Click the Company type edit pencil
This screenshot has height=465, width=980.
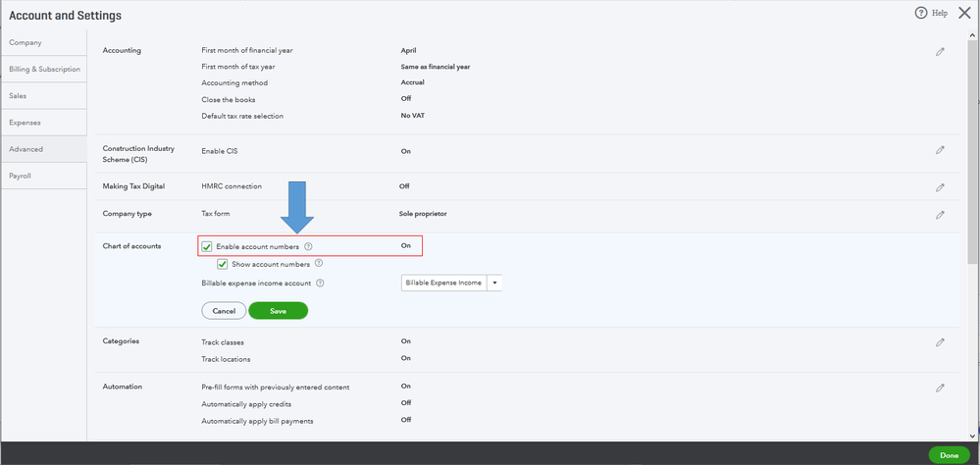pos(940,215)
